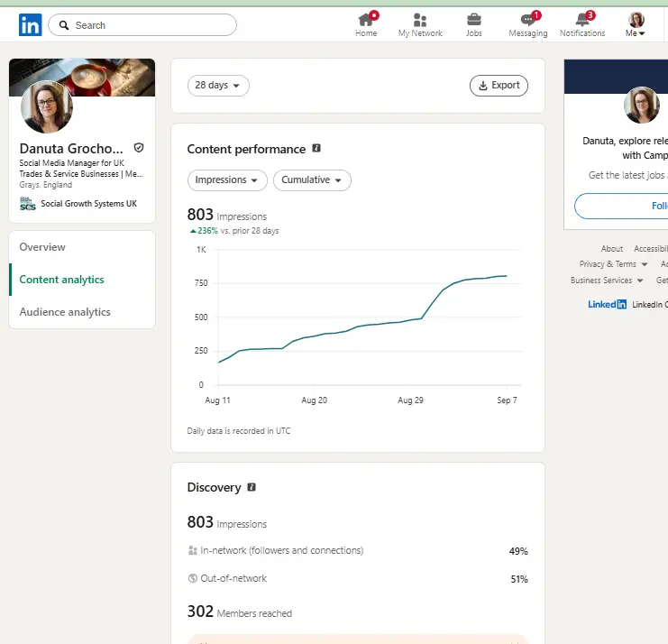Click Daily data is recorded in UTC note
The image size is (668, 644).
tap(239, 431)
